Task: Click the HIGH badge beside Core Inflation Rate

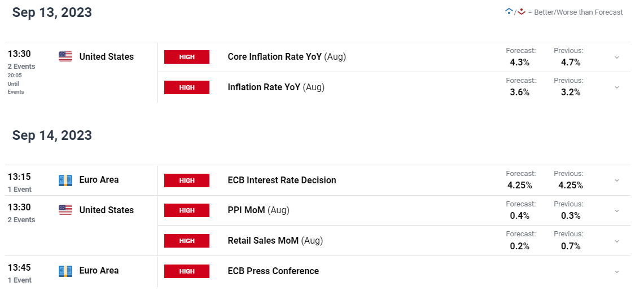Action: 187,57
